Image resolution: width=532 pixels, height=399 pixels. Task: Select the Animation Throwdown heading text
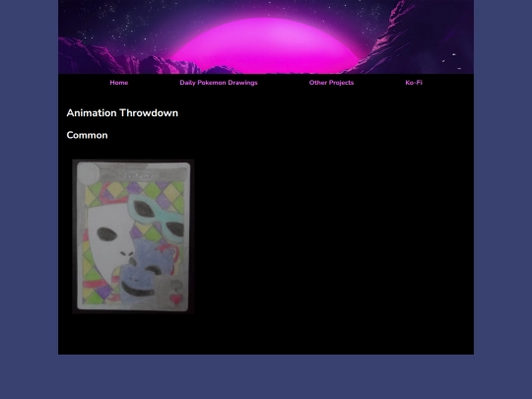(122, 113)
